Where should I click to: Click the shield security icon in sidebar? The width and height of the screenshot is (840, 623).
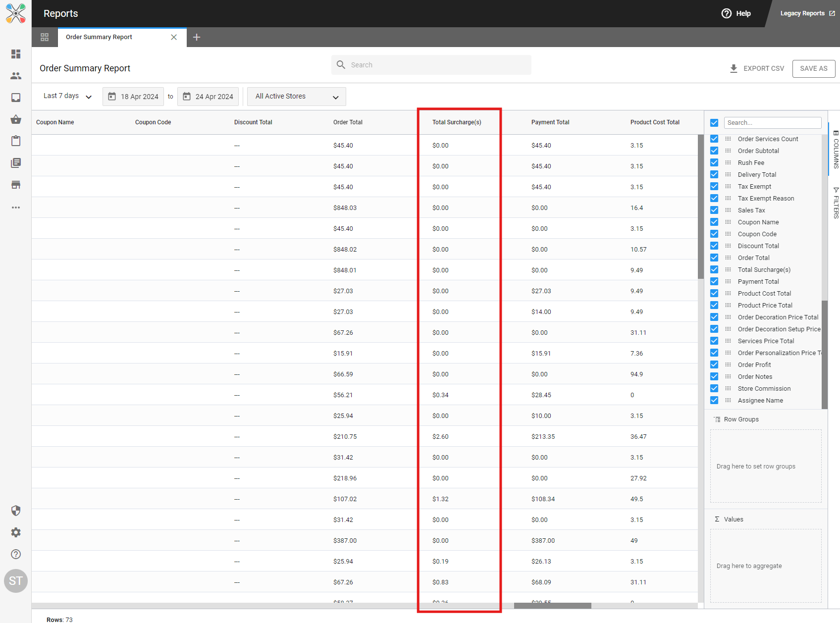point(16,511)
